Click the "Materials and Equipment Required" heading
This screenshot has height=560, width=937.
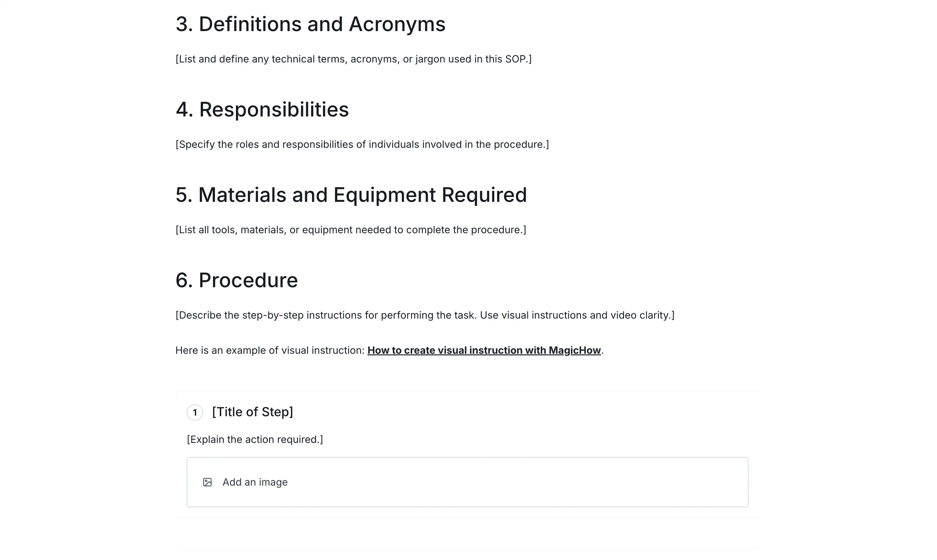(351, 195)
